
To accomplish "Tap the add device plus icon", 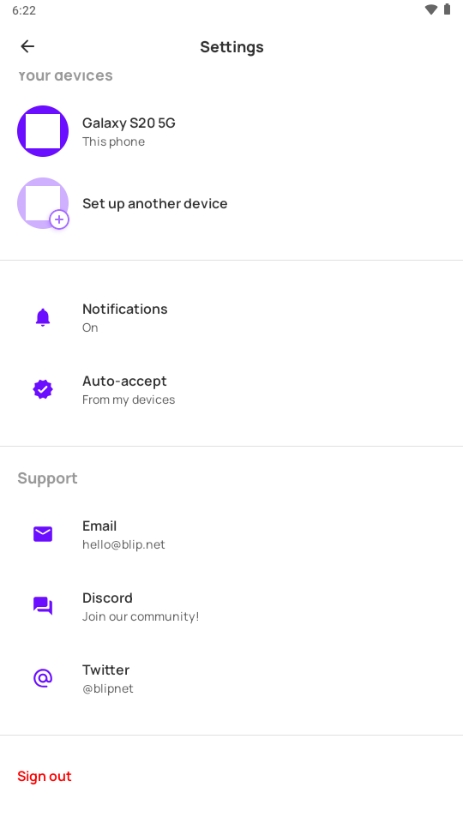I will pos(59,219).
